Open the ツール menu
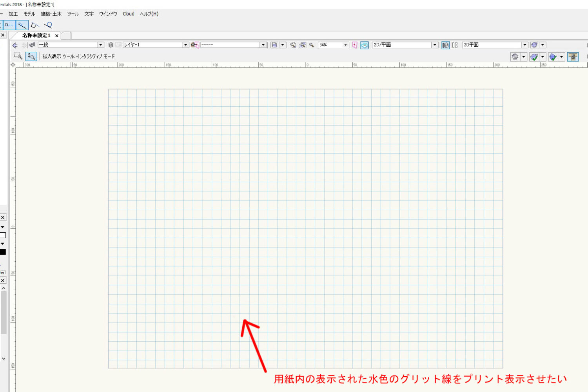 click(x=73, y=14)
